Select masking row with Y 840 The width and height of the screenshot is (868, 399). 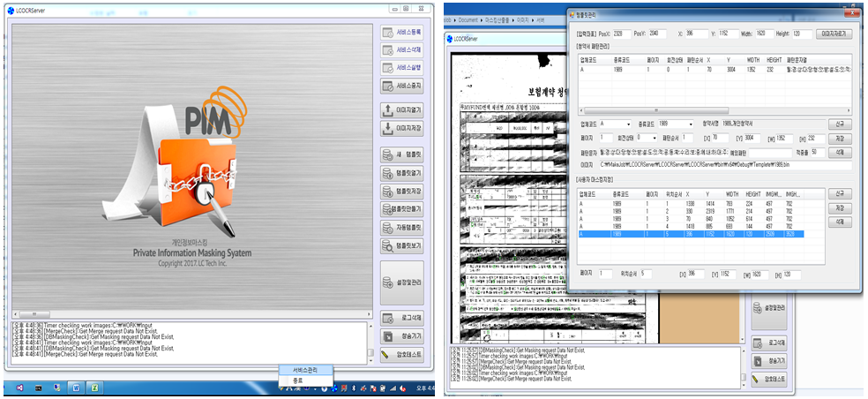click(x=691, y=219)
